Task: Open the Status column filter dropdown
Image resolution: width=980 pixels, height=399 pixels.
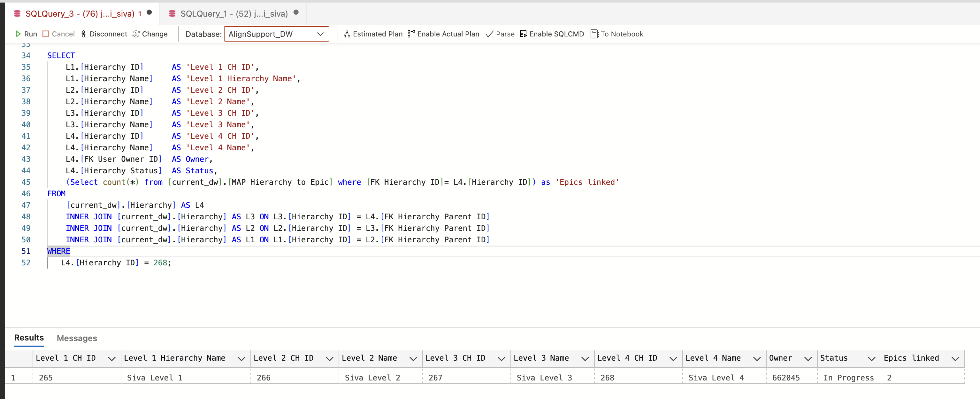Action: point(872,358)
